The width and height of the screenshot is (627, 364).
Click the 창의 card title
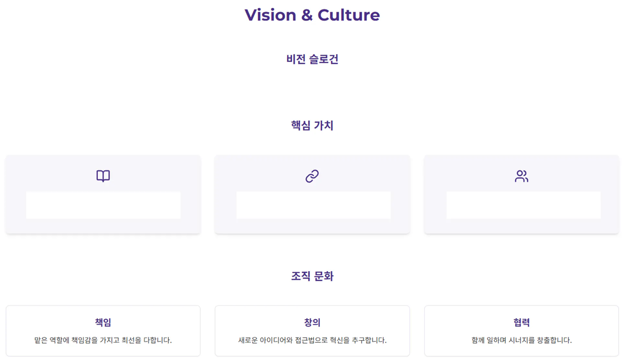click(x=312, y=322)
